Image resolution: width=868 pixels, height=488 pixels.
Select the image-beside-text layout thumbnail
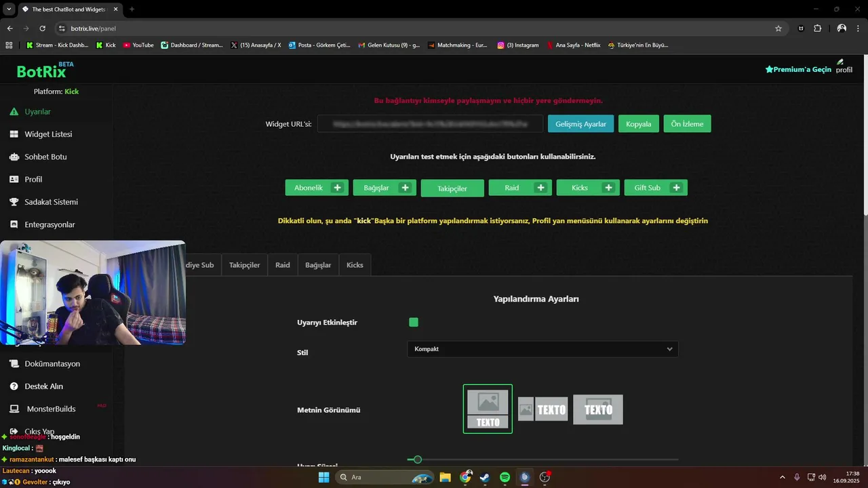[542, 409]
